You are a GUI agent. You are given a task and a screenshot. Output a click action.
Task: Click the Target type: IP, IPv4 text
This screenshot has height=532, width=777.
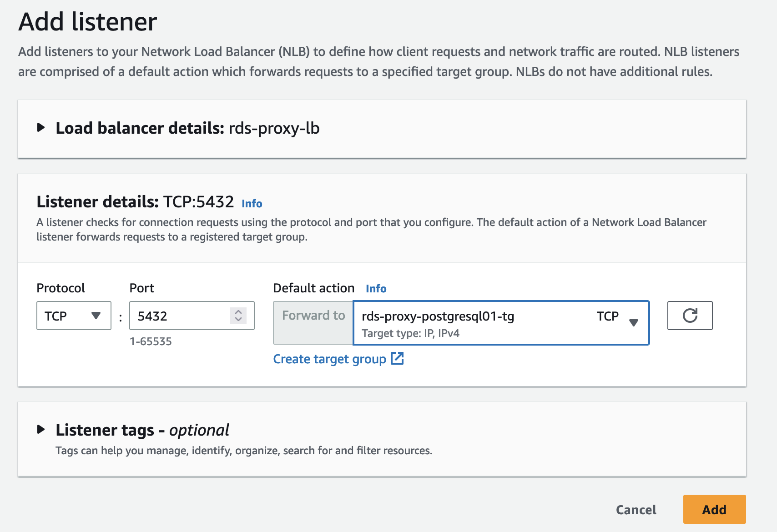coord(410,333)
